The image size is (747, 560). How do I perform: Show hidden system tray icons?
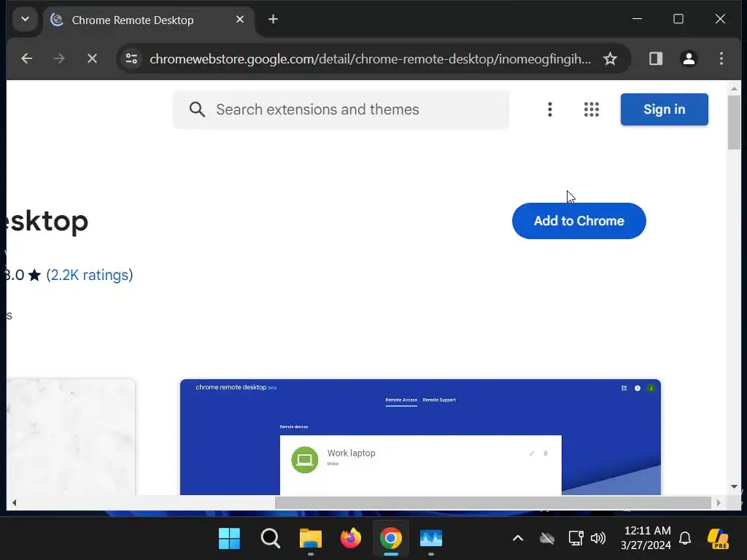pos(518,539)
